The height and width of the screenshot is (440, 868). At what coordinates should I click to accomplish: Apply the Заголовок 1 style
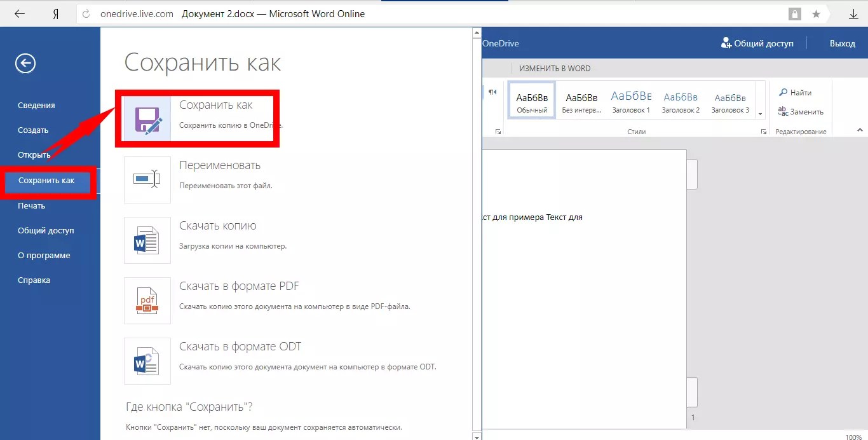tap(631, 100)
